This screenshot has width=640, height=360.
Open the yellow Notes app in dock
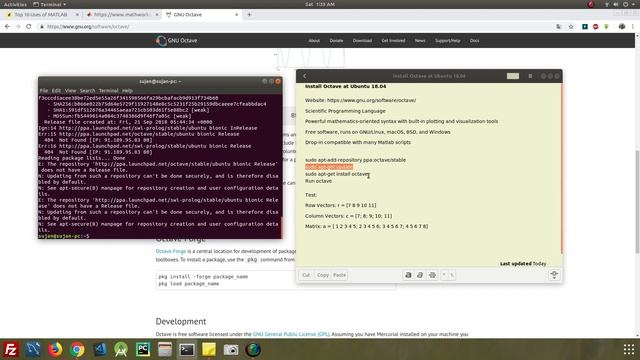209,350
